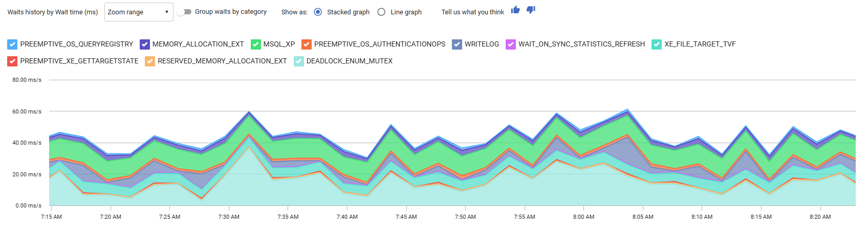The height and width of the screenshot is (230, 868).
Task: Hide the MSQL_XP wait series
Action: (x=256, y=44)
